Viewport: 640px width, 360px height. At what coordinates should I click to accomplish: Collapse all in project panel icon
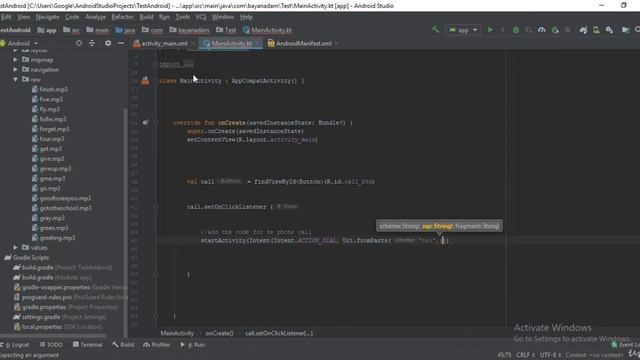(x=92, y=43)
